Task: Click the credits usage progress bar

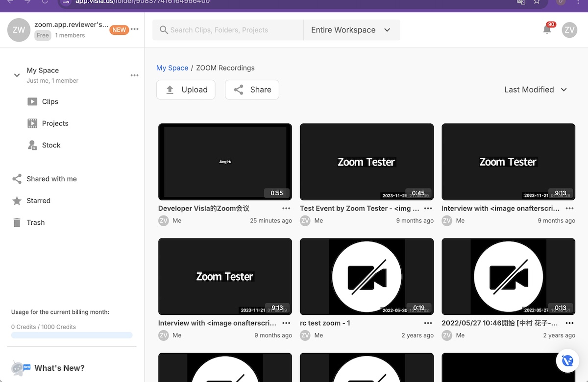Action: pos(72,335)
